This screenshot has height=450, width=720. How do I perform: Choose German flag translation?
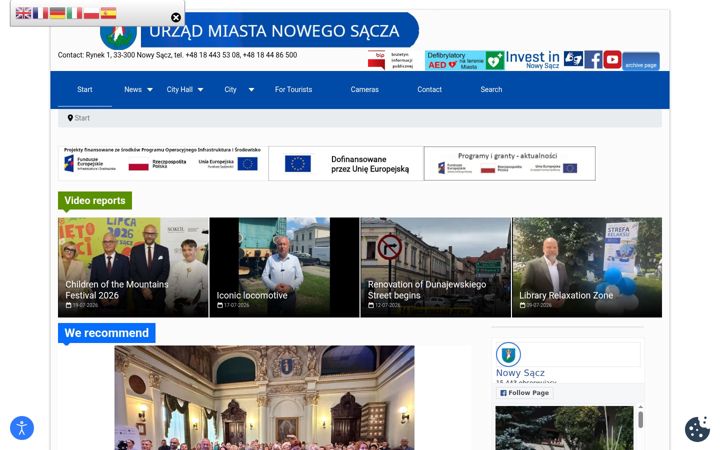57,13
